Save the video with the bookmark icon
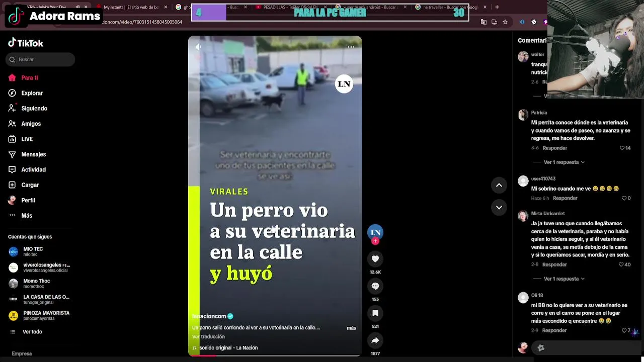The width and height of the screenshot is (644, 362). click(375, 313)
